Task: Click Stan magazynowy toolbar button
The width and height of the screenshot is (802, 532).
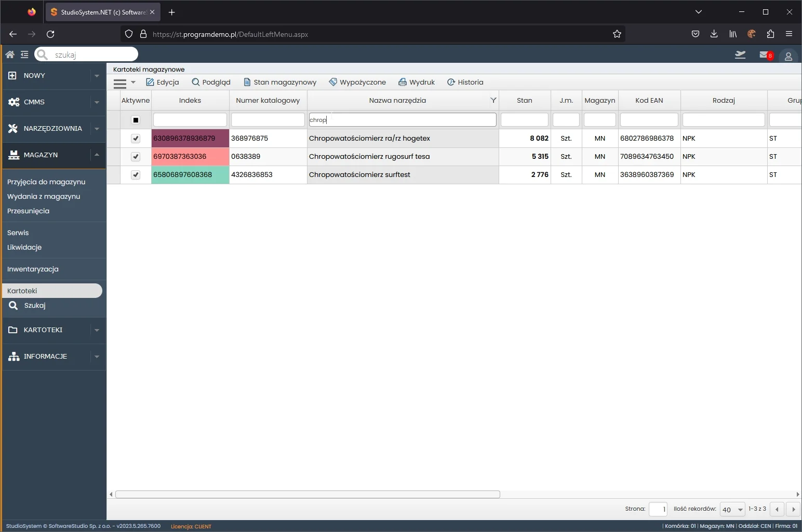Action: (x=280, y=82)
